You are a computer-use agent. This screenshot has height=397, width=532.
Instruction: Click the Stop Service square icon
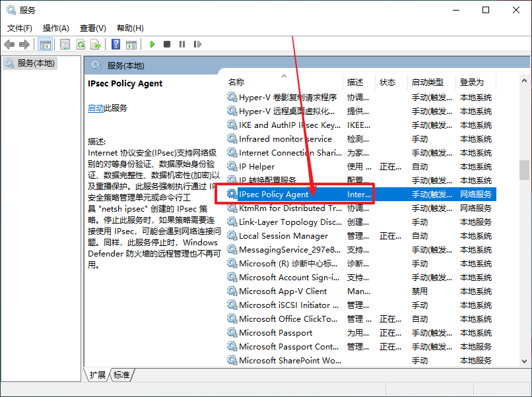click(167, 44)
